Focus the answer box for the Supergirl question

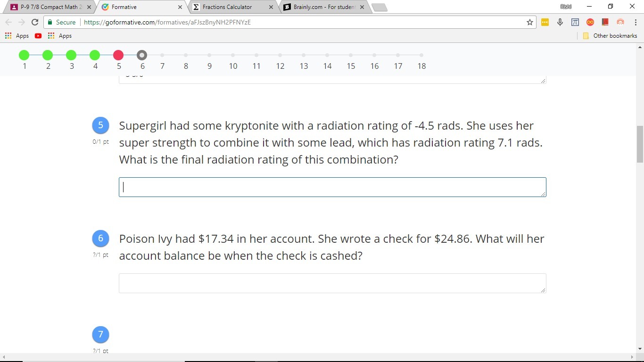[x=332, y=187]
